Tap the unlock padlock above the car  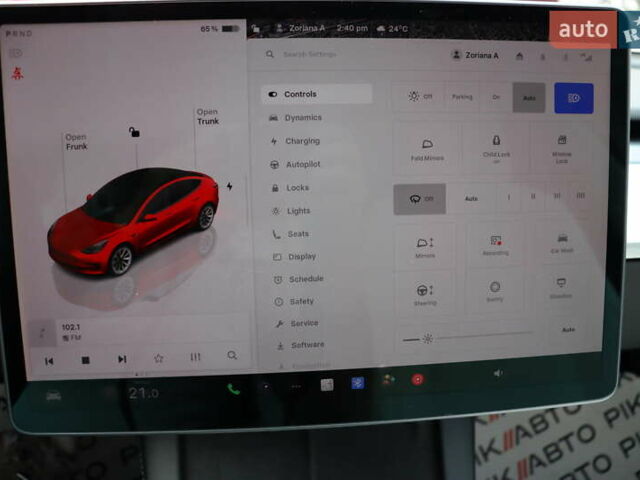coord(134,132)
